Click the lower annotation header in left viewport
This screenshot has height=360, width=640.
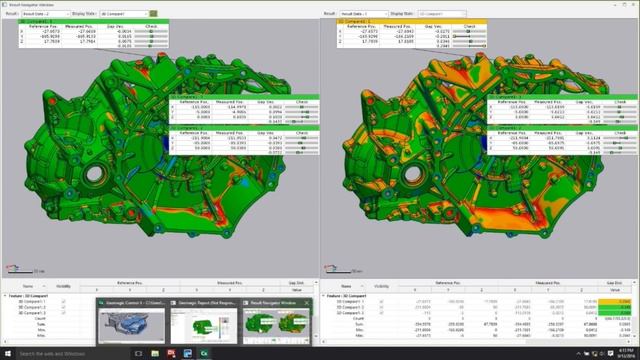(244, 128)
